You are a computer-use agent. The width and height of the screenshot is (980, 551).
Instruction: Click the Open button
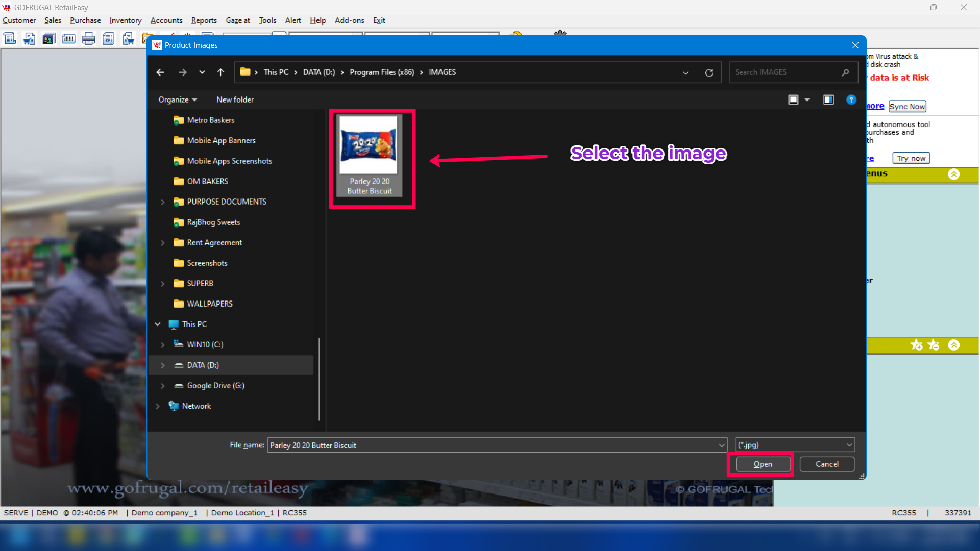[x=763, y=464]
